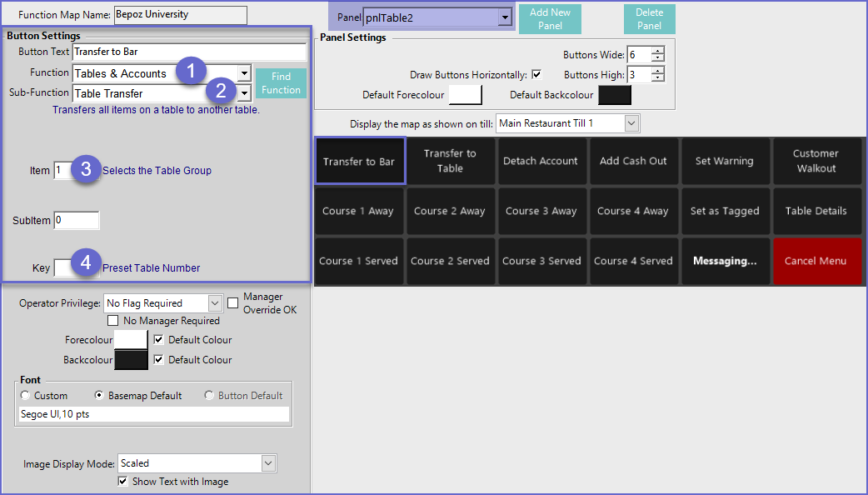
Task: Pick the Default Forecolour swatch
Action: [x=465, y=95]
